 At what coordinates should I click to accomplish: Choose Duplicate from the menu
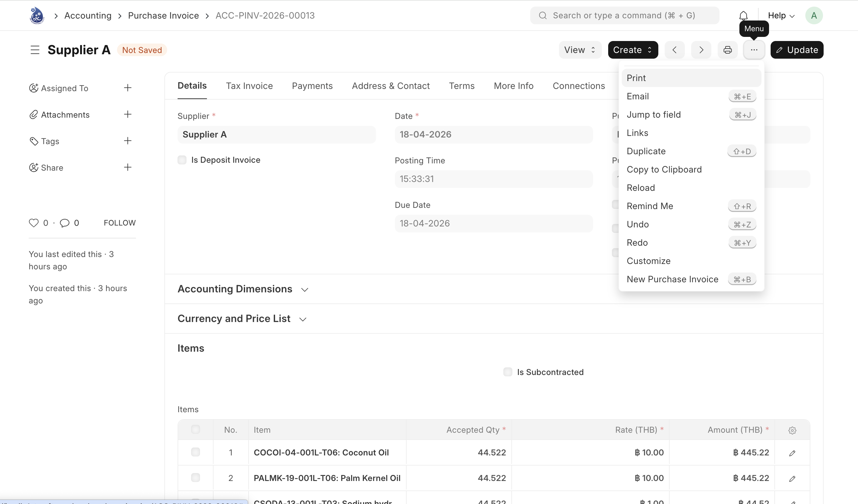click(x=691, y=151)
